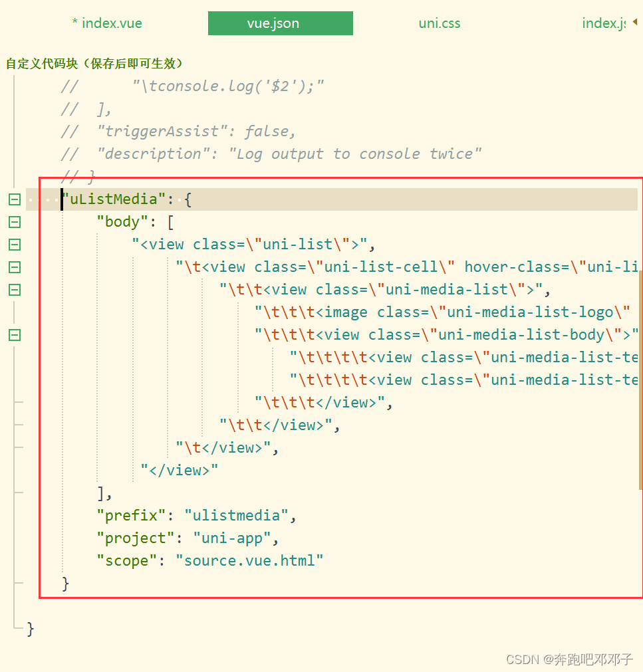Image resolution: width=643 pixels, height=672 pixels.
Task: Click the "project" key
Action: [136, 538]
